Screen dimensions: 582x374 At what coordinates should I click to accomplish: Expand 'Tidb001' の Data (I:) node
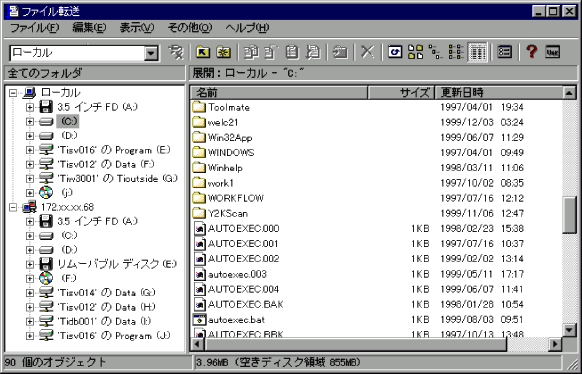click(30, 321)
